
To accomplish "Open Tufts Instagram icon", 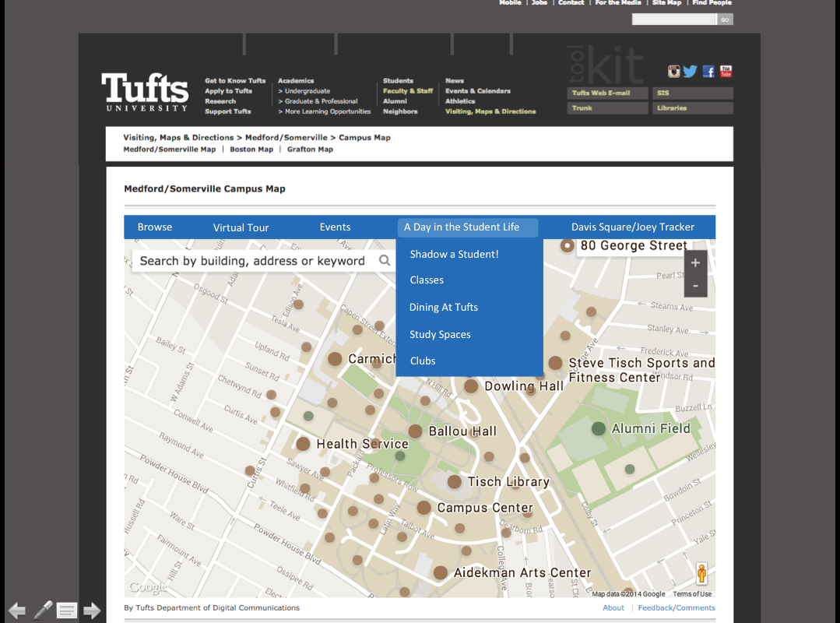I will (674, 72).
